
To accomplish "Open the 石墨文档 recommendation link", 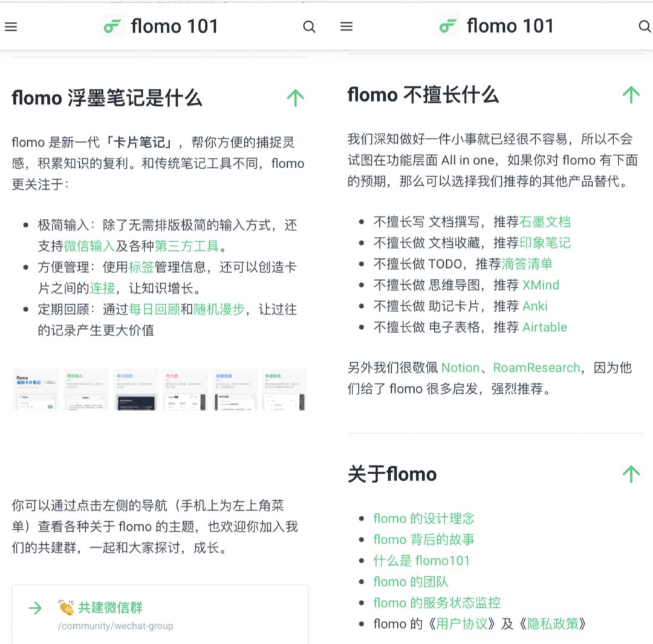I will (545, 222).
